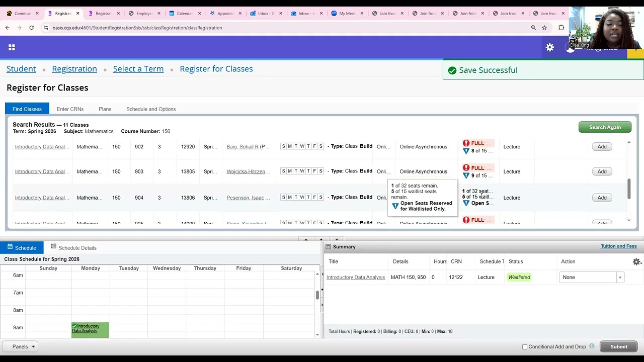Open the Banner apps grid menu icon

12,47
